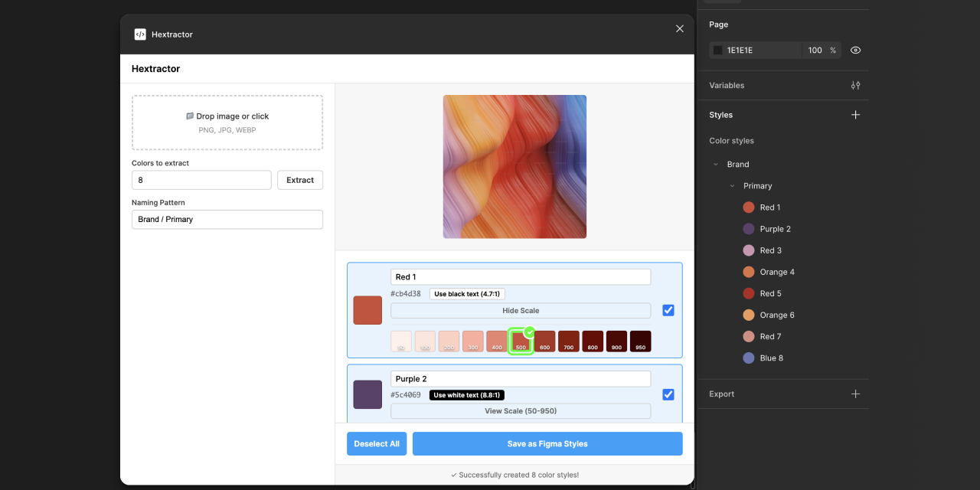Image resolution: width=980 pixels, height=490 pixels.
Task: Click the Export plus icon
Action: (855, 394)
